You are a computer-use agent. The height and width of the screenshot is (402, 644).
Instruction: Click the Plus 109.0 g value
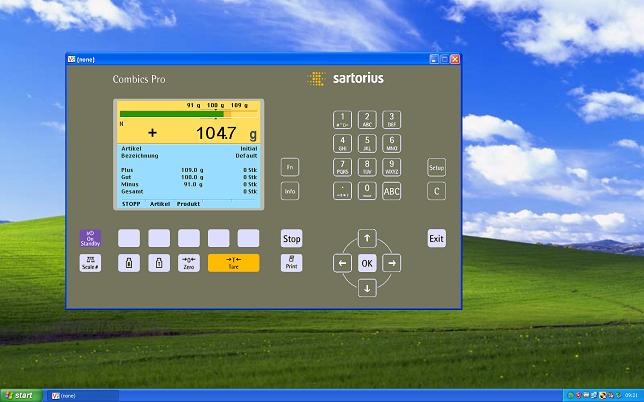[192, 170]
